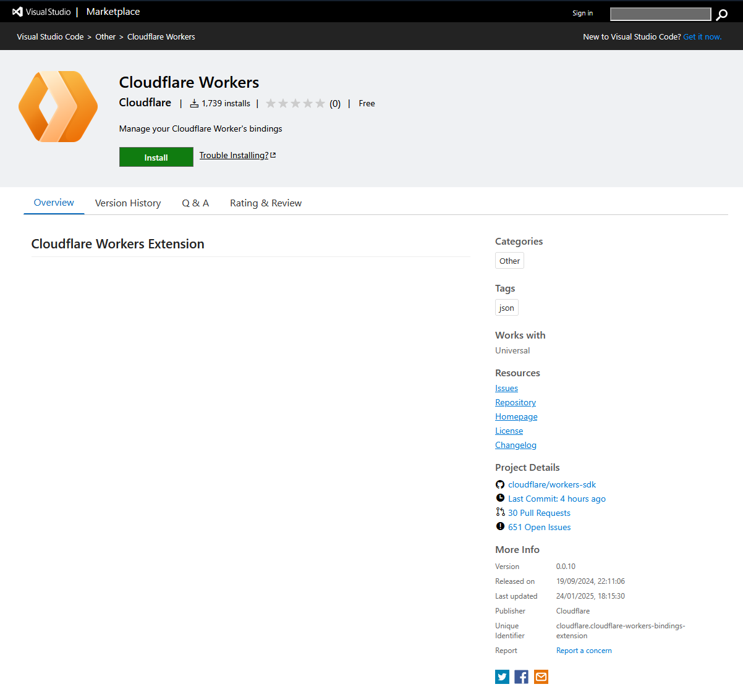This screenshot has width=743, height=700.
Task: Click the (0) rating count
Action: (x=335, y=103)
